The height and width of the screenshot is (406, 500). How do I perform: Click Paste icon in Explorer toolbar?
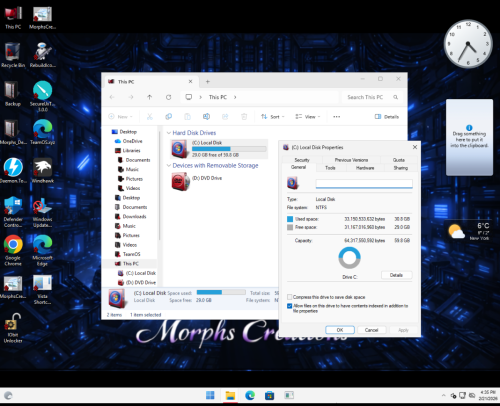(x=187, y=117)
